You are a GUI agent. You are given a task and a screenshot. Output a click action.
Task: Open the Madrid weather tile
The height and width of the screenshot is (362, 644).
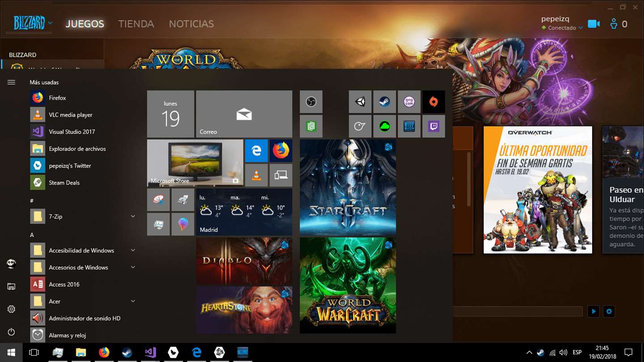[x=244, y=212]
